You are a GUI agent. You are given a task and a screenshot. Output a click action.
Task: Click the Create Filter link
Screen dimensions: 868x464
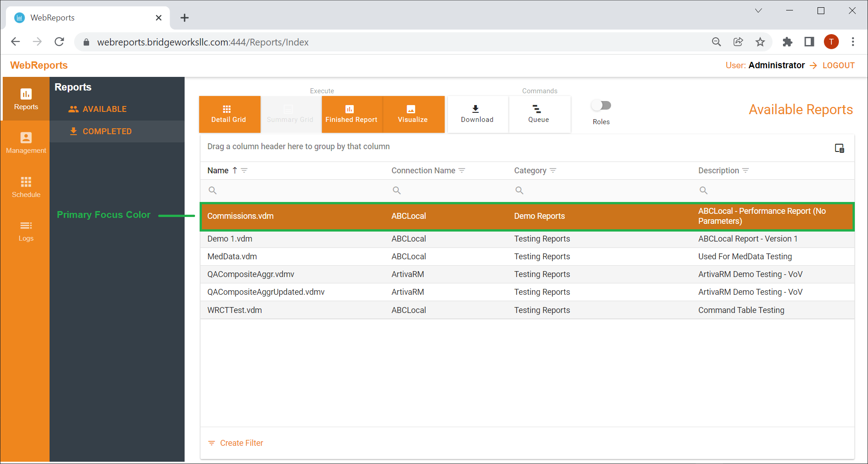point(236,443)
